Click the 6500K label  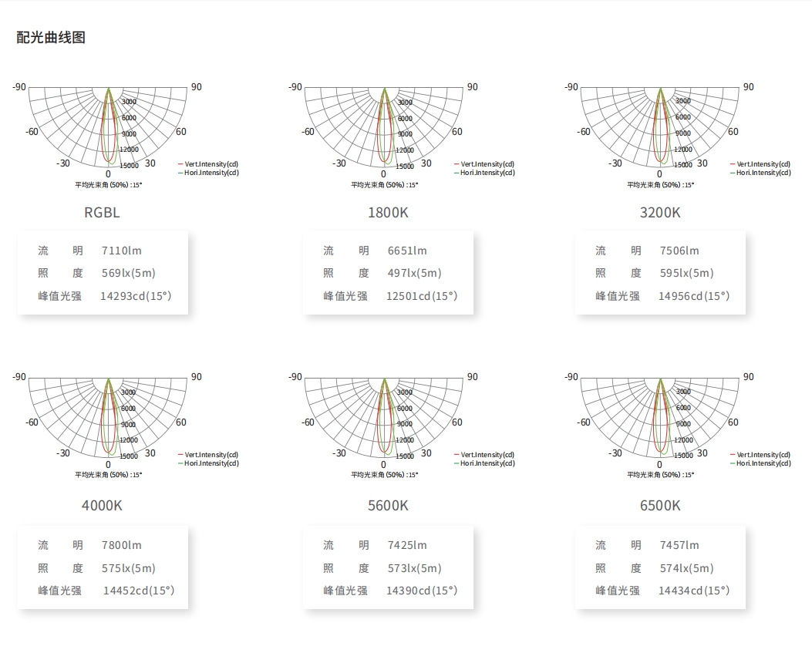(660, 506)
